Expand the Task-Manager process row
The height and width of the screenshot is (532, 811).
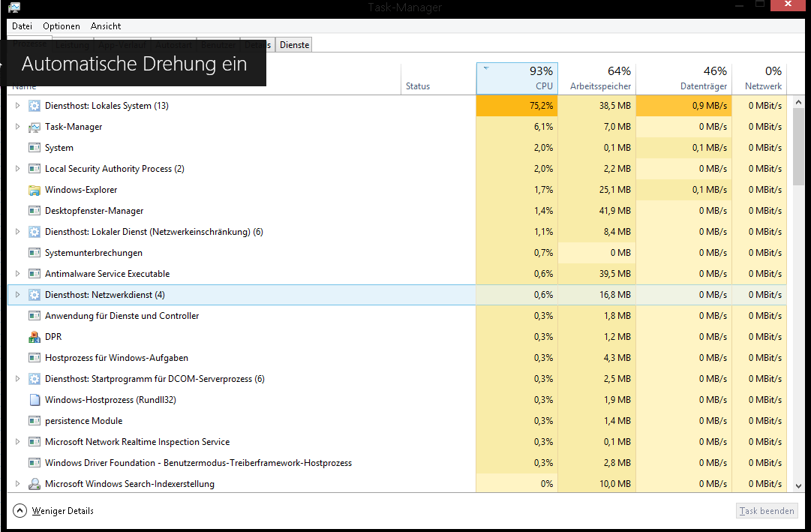click(x=17, y=127)
